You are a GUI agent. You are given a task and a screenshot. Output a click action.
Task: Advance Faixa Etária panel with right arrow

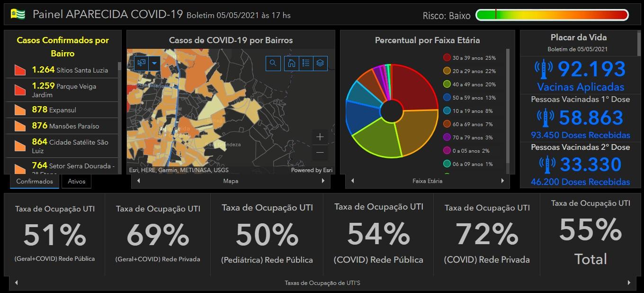click(502, 181)
